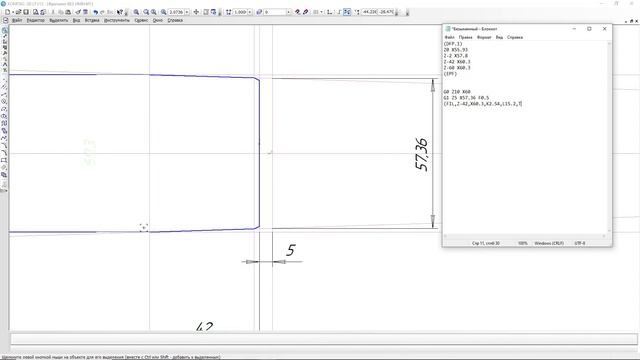Minimize the Notepad window
640x360 pixels.
pos(574,29)
